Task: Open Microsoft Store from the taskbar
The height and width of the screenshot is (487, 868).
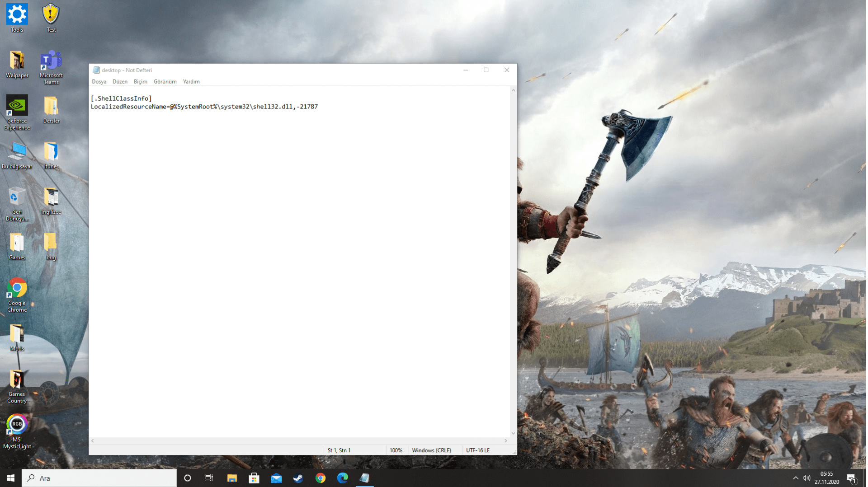Action: click(254, 478)
